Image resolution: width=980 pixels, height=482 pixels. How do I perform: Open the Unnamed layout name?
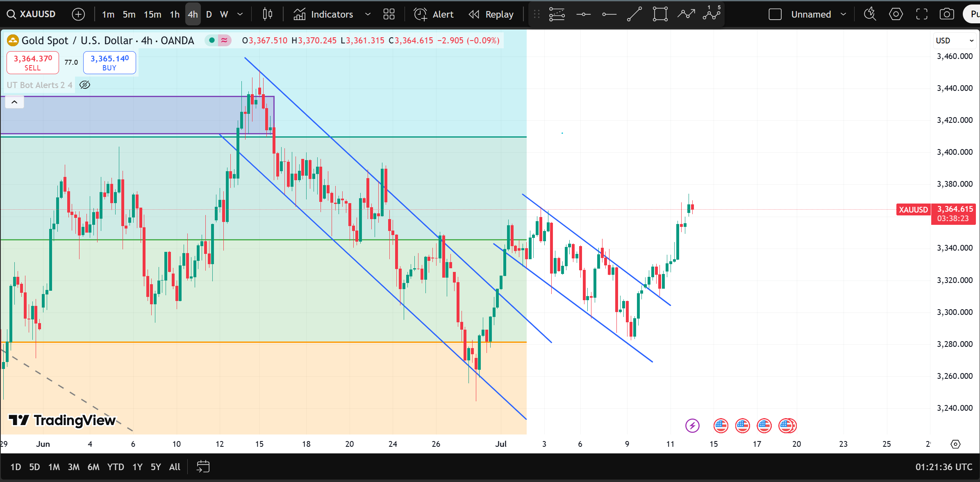tap(811, 14)
